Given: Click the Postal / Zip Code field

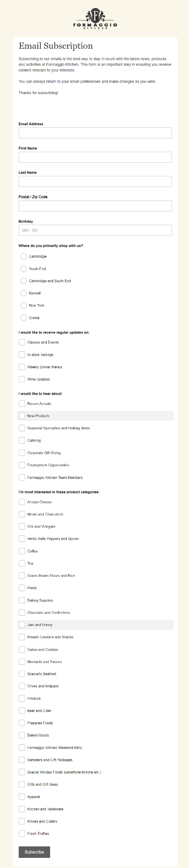Looking at the screenshot, I should [95, 206].
